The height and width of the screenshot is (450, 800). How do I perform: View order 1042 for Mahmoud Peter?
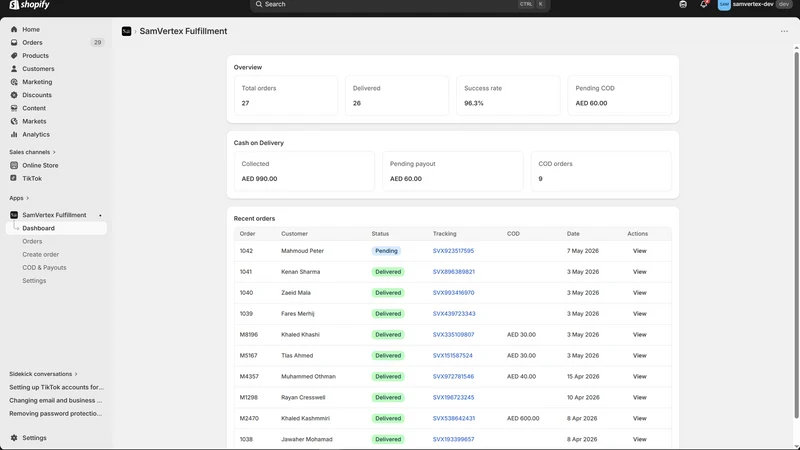tap(639, 251)
